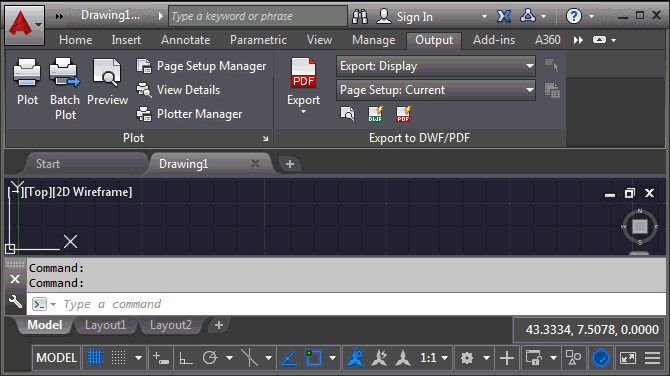This screenshot has width=670, height=376.
Task: Open workspace switching gear icon
Action: (467, 358)
